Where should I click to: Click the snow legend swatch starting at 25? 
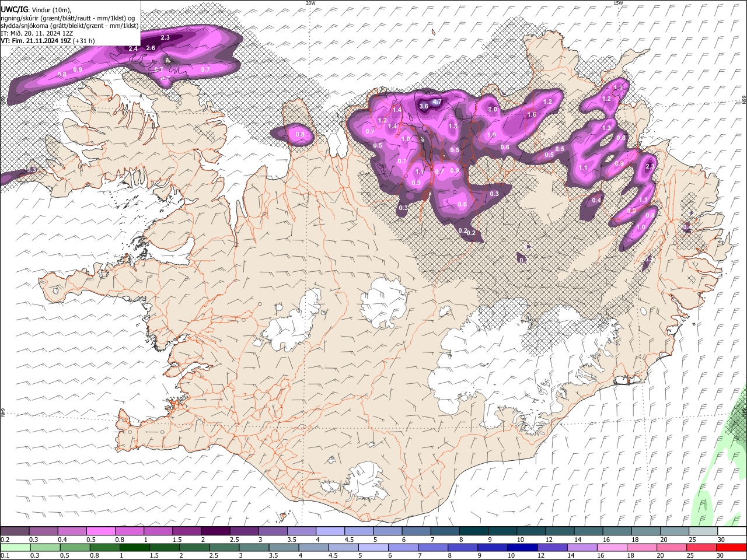tap(703, 531)
